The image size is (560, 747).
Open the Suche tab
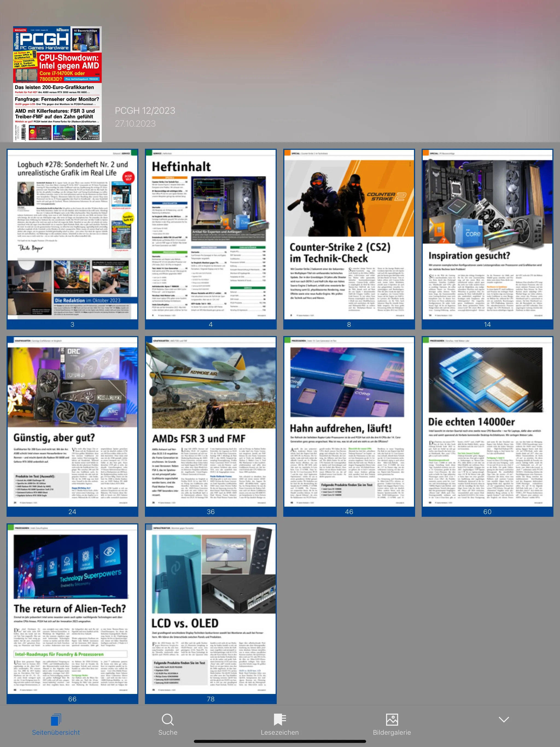point(168,725)
